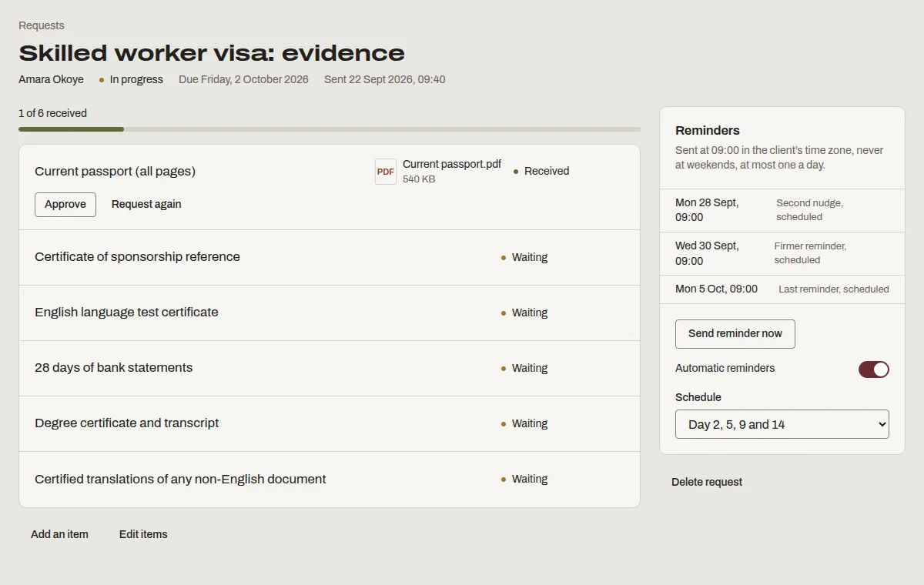Select the Mon 28 Sept, 09:00 reminder
The height and width of the screenshot is (585, 924).
point(782,210)
